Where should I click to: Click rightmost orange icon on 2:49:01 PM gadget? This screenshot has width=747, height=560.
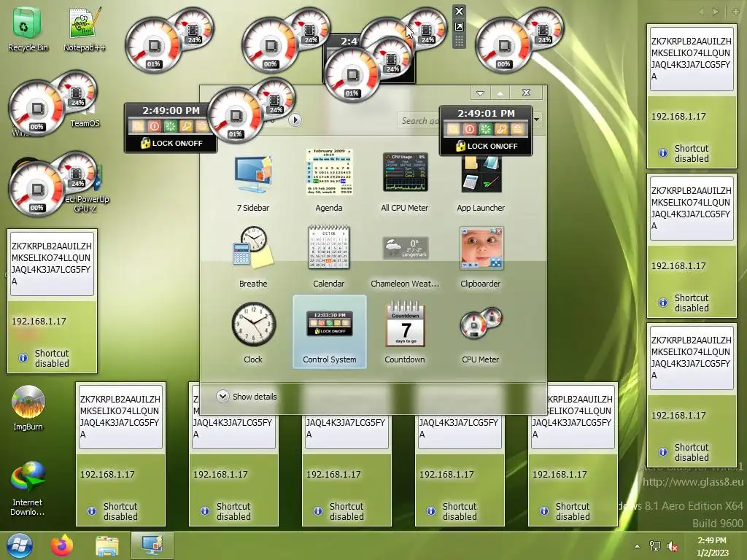(517, 129)
